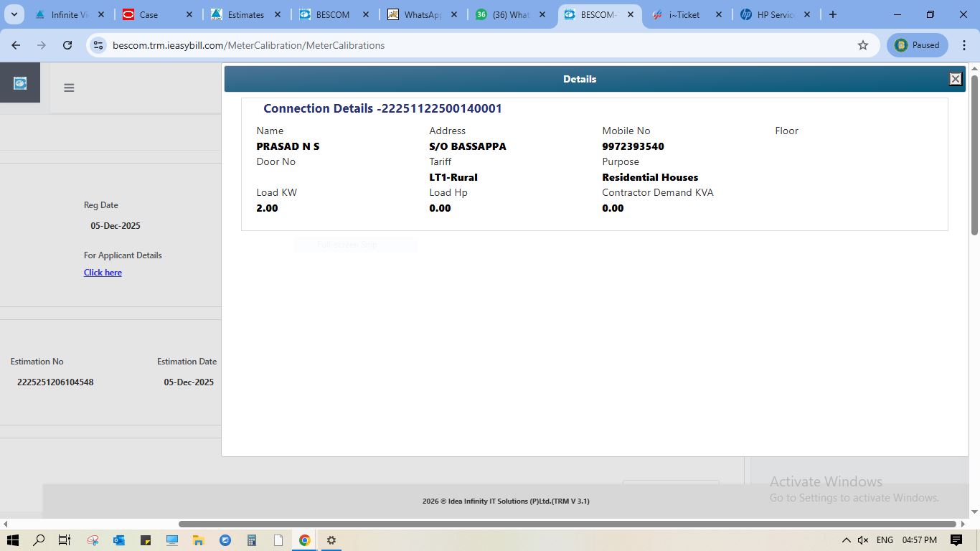This screenshot has height=551, width=980.
Task: Switch the ENG input language
Action: tap(885, 540)
